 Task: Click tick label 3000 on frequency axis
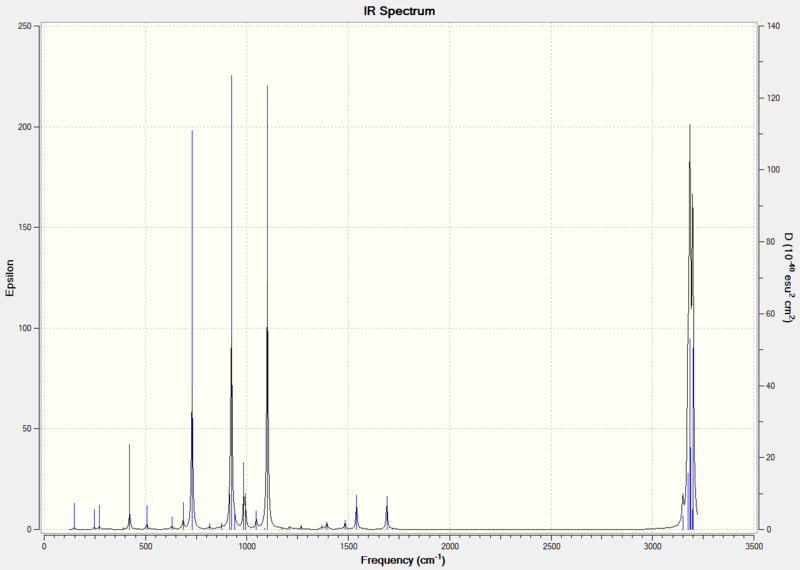pos(653,547)
